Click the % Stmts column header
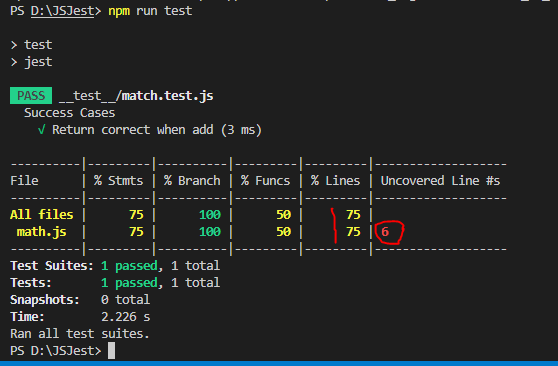 click(119, 181)
